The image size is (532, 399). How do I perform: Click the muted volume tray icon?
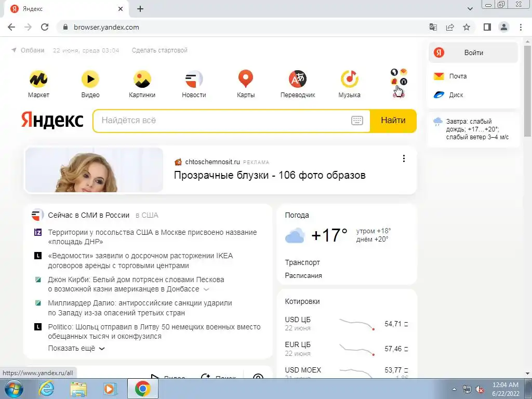click(x=480, y=390)
